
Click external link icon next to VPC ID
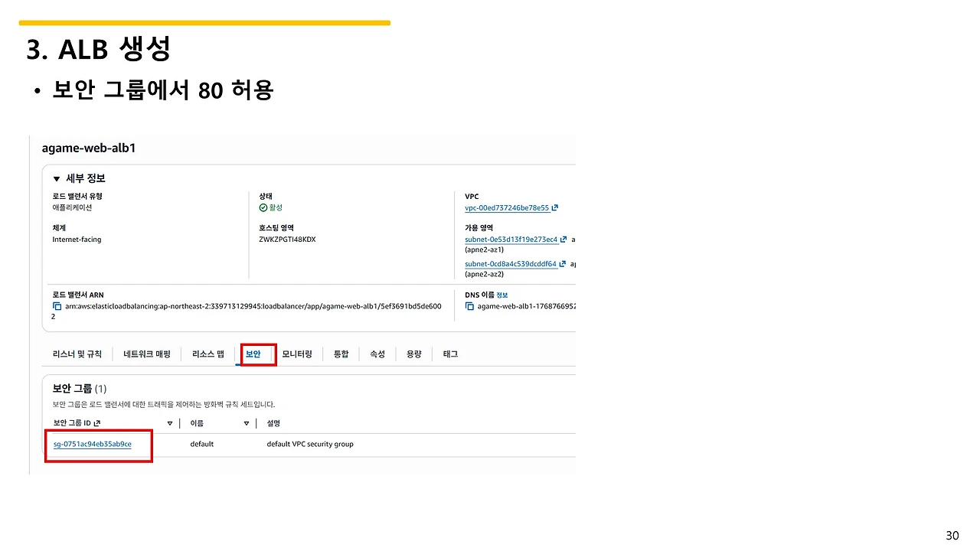click(556, 207)
